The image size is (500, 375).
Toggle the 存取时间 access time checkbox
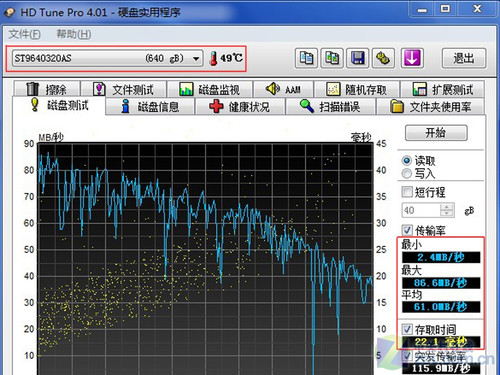point(407,329)
